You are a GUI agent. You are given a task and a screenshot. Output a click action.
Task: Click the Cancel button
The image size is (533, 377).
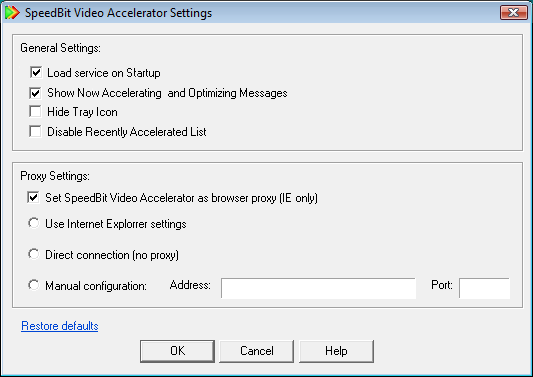click(257, 351)
